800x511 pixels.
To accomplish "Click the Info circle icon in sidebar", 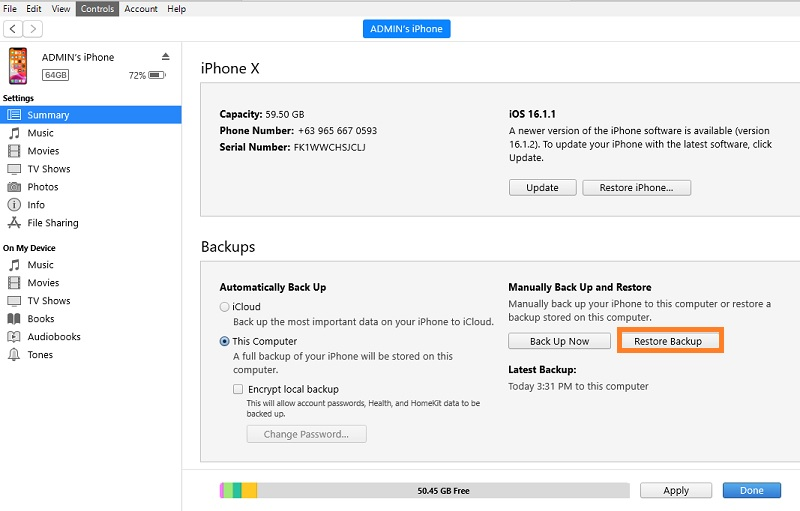I will [x=15, y=205].
